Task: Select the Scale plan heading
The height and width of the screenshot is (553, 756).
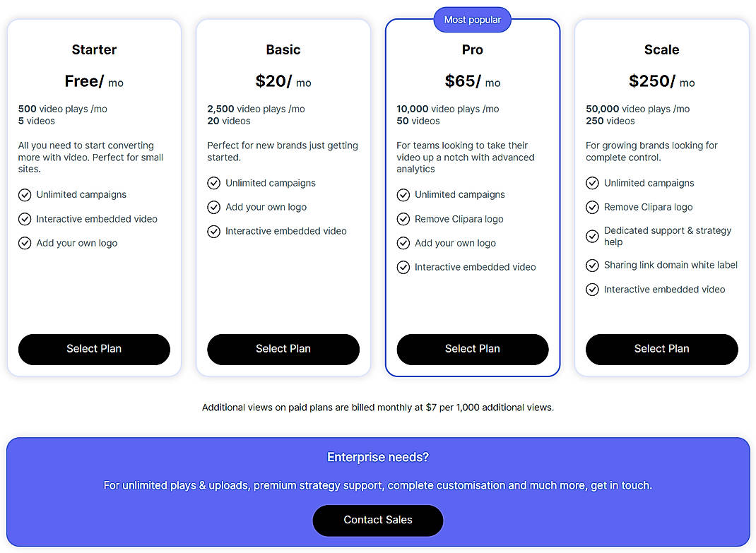Action: click(661, 49)
